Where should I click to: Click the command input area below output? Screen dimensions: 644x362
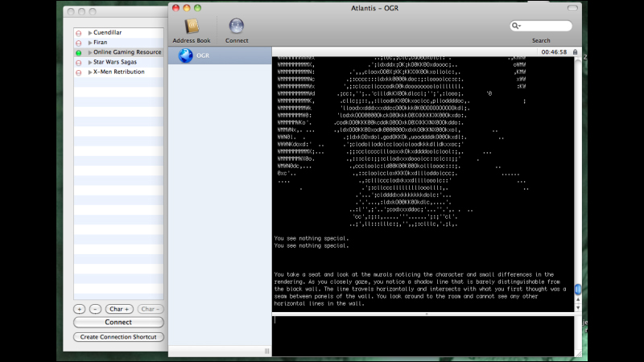pos(423,335)
